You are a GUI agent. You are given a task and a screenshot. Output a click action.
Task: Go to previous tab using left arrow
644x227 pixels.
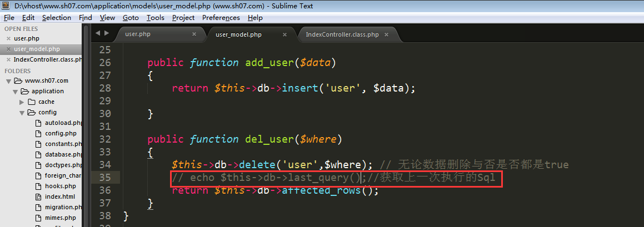98,34
